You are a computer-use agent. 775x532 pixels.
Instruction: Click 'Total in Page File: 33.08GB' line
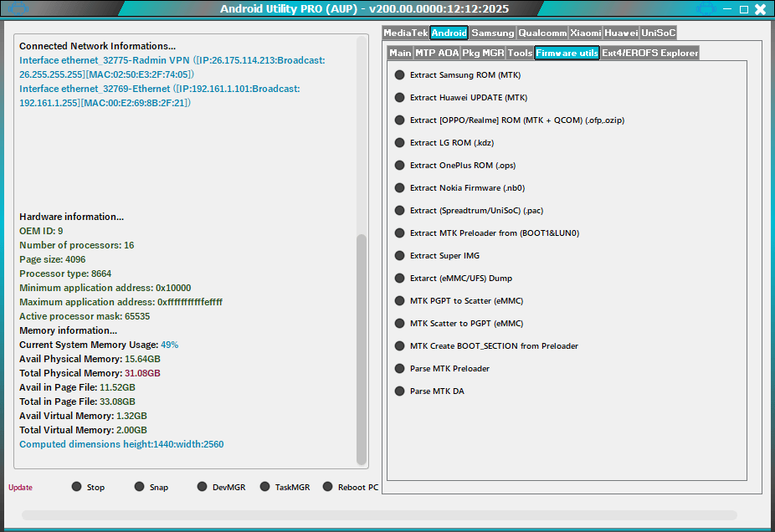click(77, 402)
